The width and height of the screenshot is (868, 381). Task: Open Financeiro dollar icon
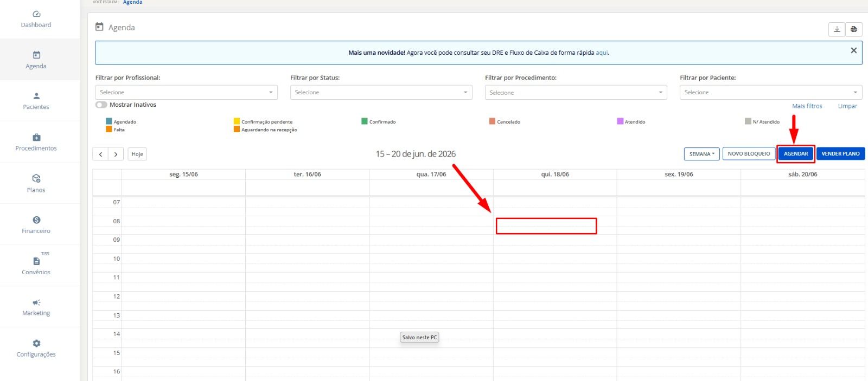(36, 219)
